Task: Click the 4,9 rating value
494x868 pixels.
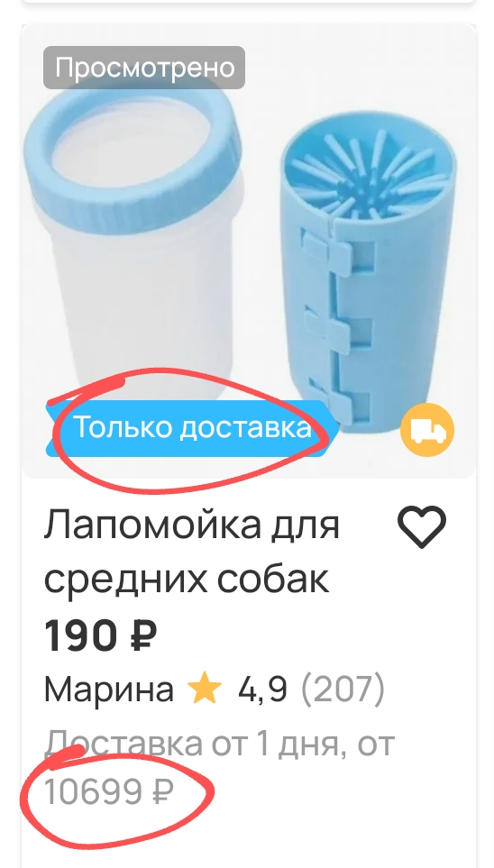Action: point(262,690)
